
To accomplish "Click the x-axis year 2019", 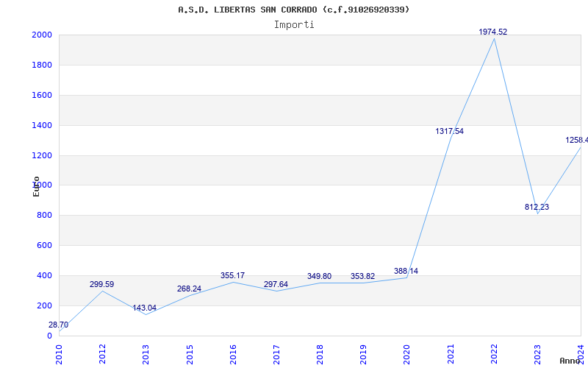I will coord(363,355).
